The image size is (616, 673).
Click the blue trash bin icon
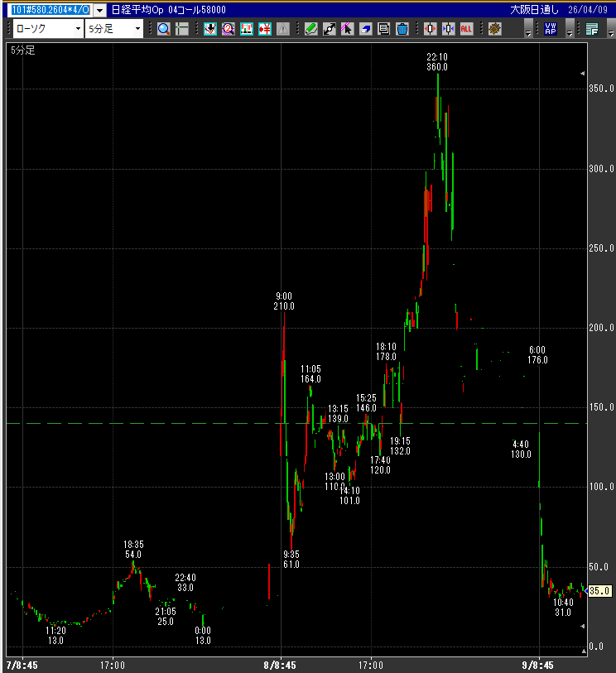tap(402, 29)
